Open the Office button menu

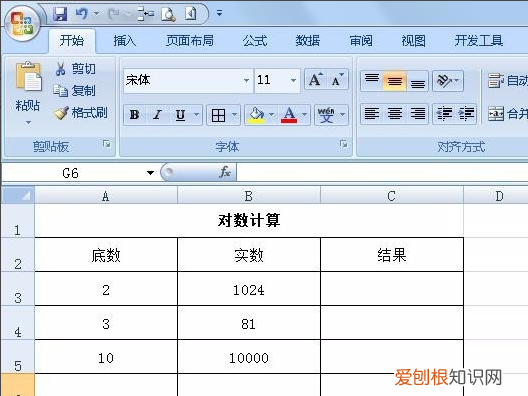coord(22,23)
